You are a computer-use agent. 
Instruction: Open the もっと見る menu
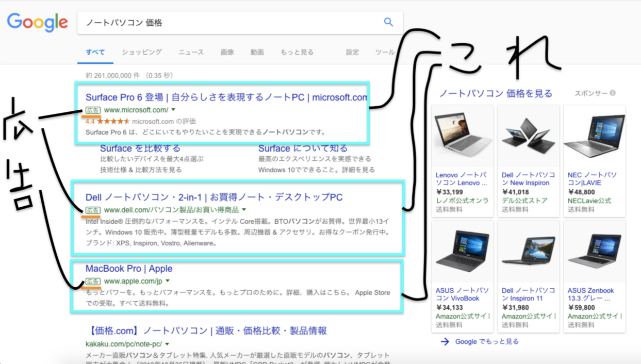click(x=297, y=52)
